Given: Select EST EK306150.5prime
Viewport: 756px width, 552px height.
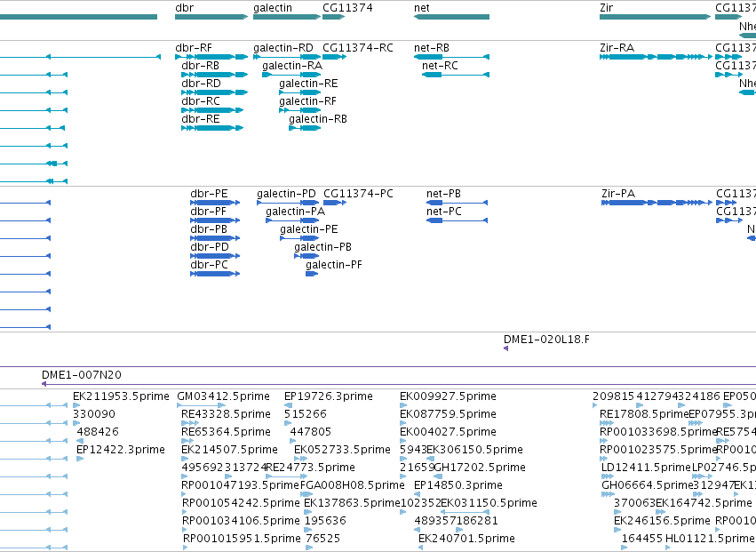Looking at the screenshot, I should click(x=431, y=459).
